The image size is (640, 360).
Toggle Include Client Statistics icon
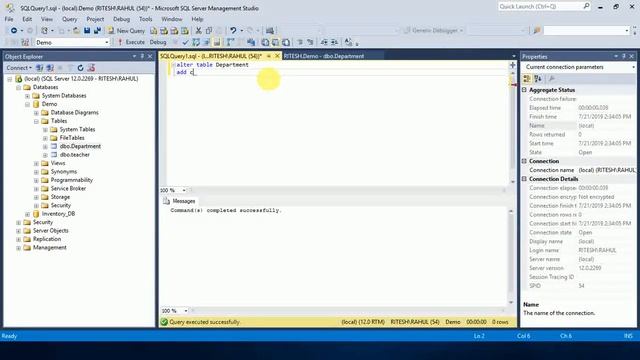tap(251, 42)
